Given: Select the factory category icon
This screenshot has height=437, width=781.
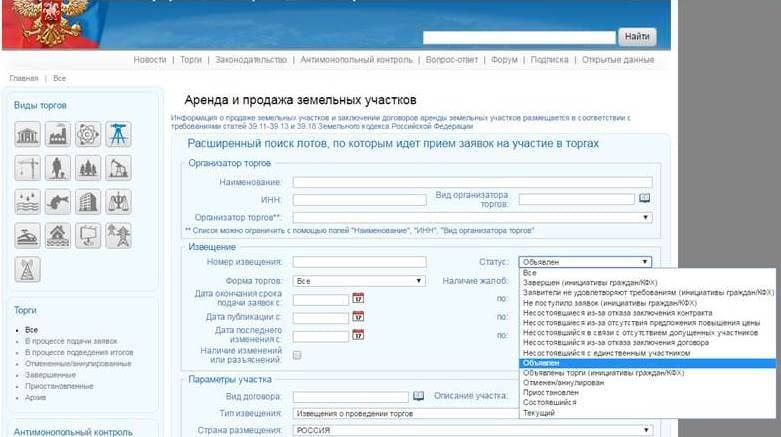Looking at the screenshot, I should tap(58, 134).
